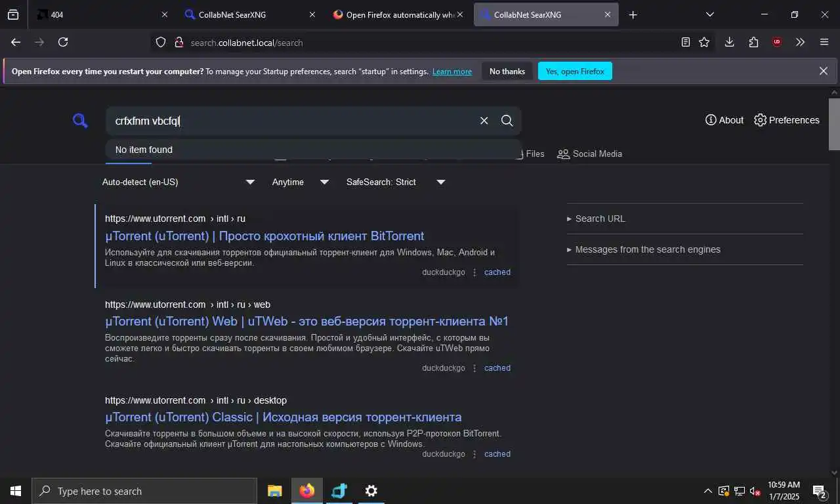Open the tracking protection shield icon

(x=161, y=43)
